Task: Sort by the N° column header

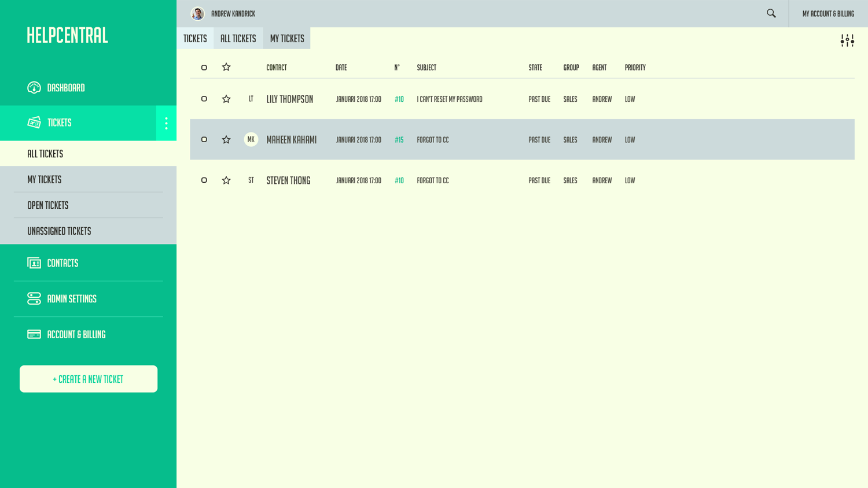Action: click(397, 67)
